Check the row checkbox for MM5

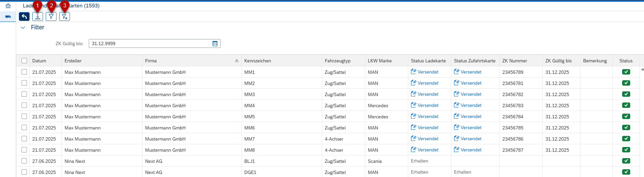pyautogui.click(x=24, y=116)
